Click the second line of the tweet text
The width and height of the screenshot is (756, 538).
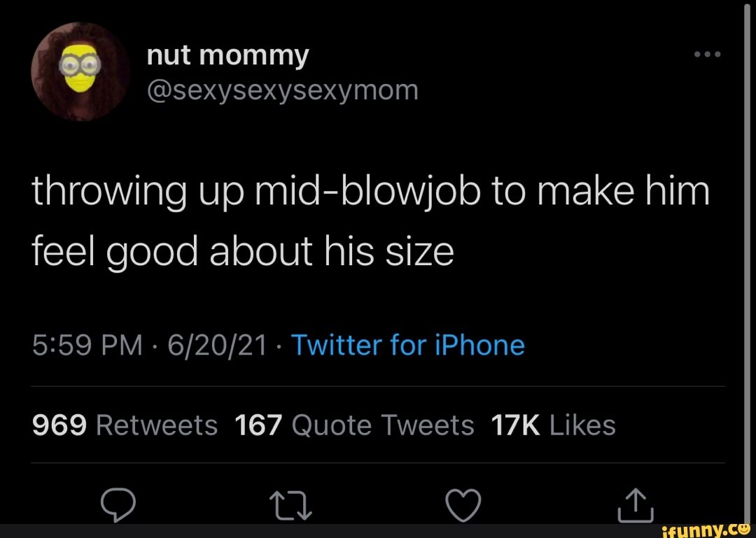[x=243, y=251]
